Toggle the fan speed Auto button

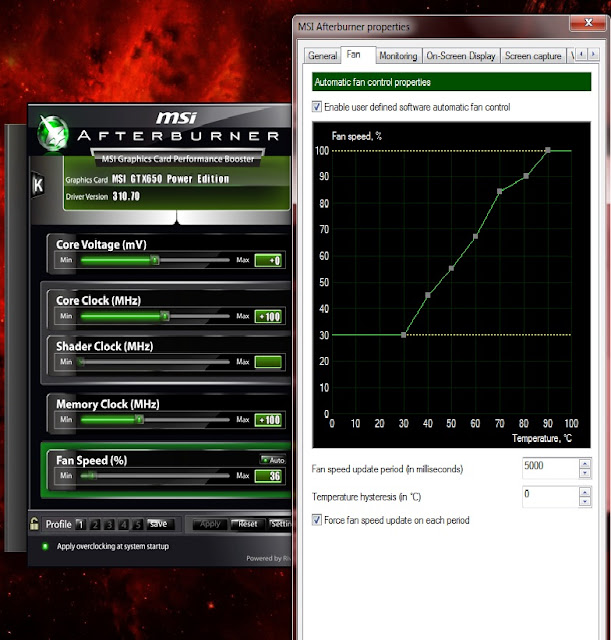point(273,460)
